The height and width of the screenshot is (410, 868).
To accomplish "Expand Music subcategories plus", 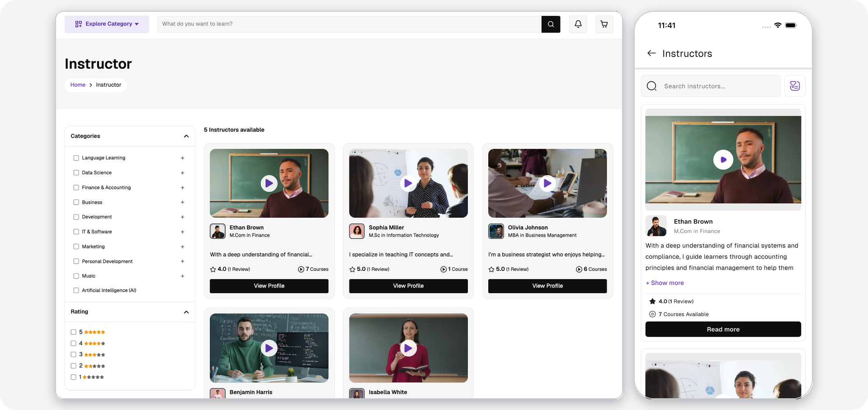I will point(183,276).
